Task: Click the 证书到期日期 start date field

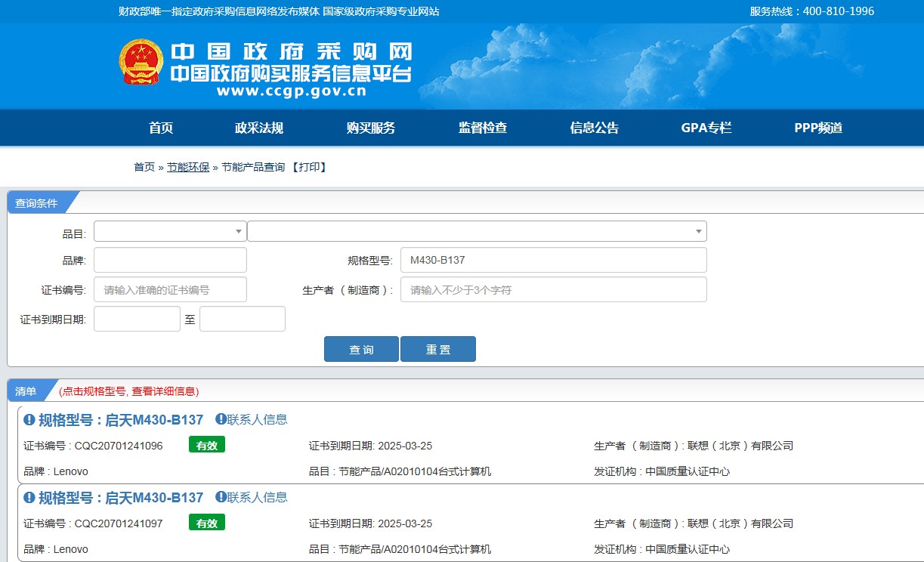Action: [137, 319]
